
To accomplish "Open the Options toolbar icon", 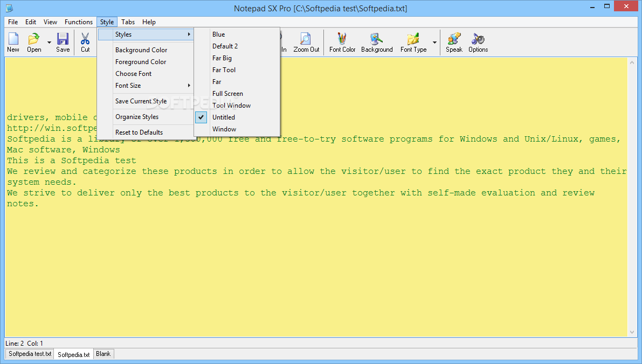I will (x=478, y=43).
